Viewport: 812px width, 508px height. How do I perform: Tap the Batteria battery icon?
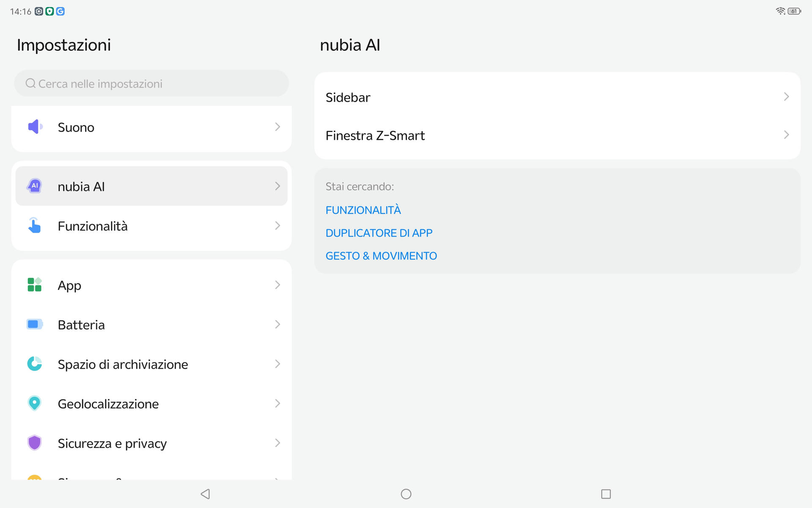tap(35, 324)
